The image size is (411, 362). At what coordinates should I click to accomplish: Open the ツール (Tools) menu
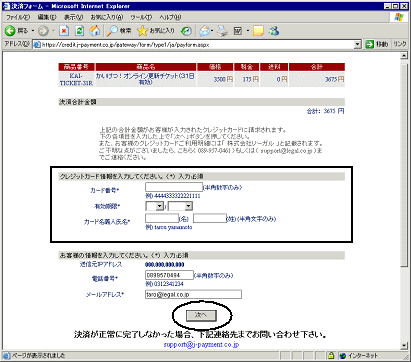coord(141,17)
